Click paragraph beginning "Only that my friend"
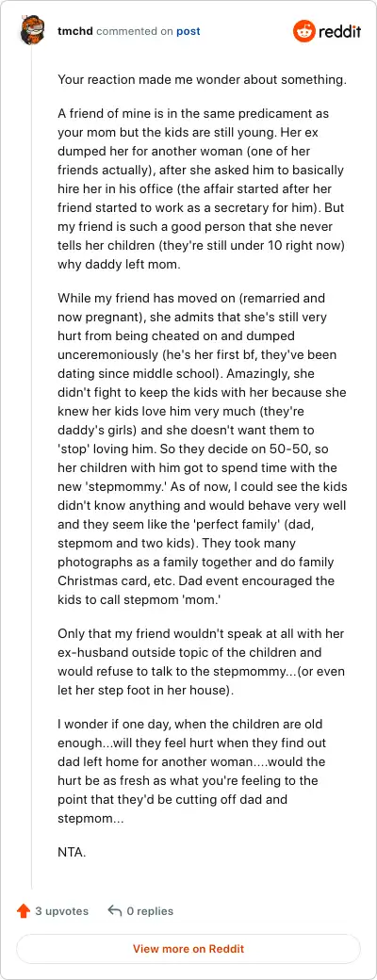377x980 pixels. pos(202,653)
